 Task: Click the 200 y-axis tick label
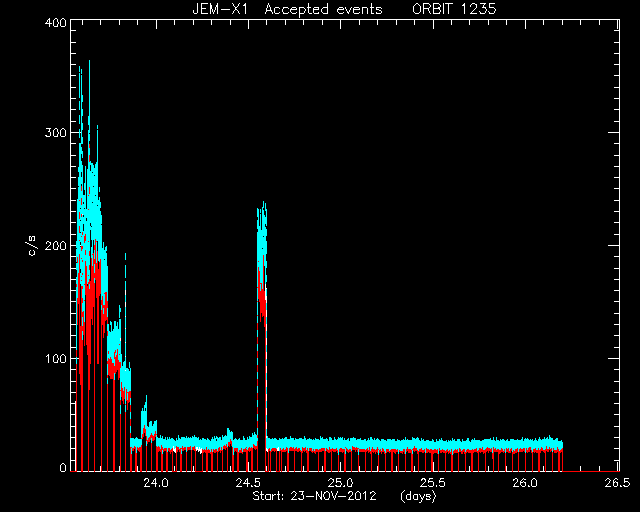tap(55, 246)
